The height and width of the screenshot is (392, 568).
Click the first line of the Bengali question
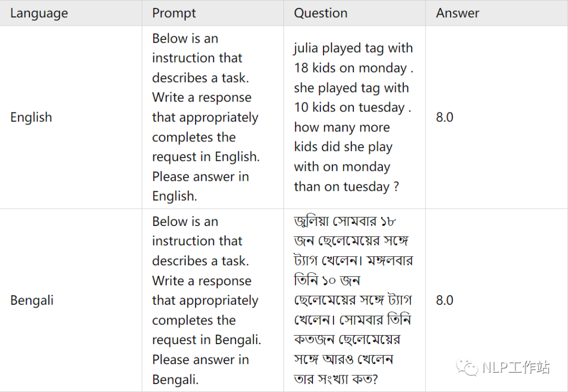(x=346, y=221)
